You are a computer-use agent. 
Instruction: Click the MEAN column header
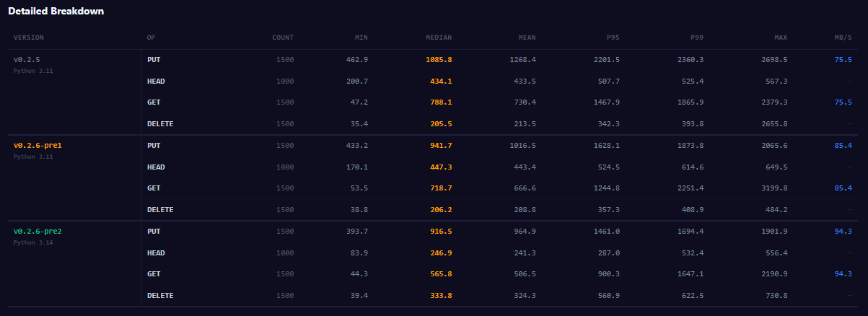(x=527, y=37)
